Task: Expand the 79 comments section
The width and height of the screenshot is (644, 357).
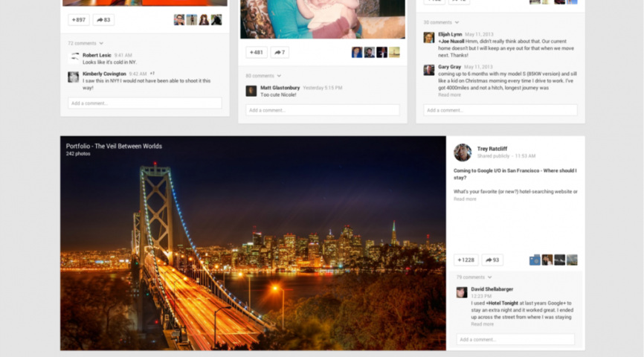Action: 473,277
